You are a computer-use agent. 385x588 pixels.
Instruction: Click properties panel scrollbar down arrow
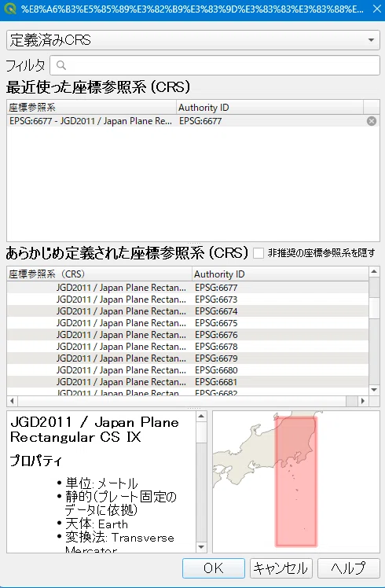(x=201, y=547)
